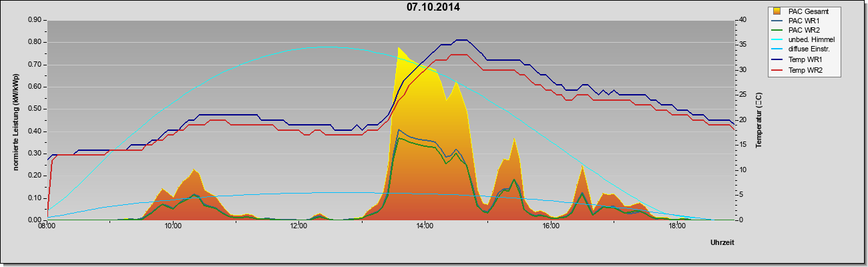Click the 16:00 time axis tick label

tap(551, 226)
